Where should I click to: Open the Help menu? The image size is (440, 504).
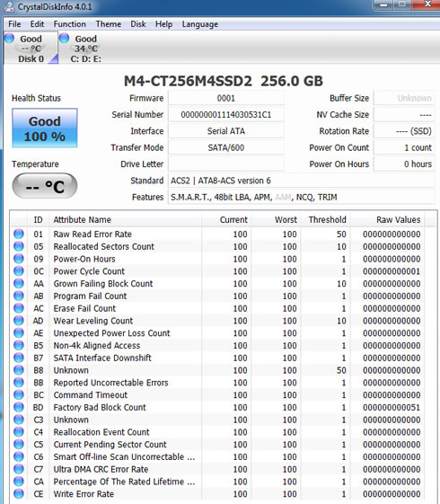click(x=163, y=24)
